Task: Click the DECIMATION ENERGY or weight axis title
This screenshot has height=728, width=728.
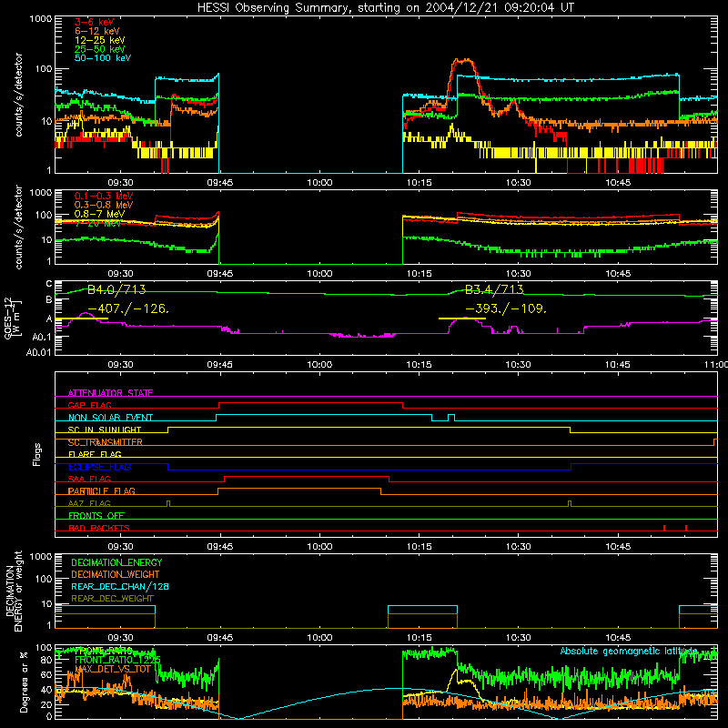Action: click(14, 591)
